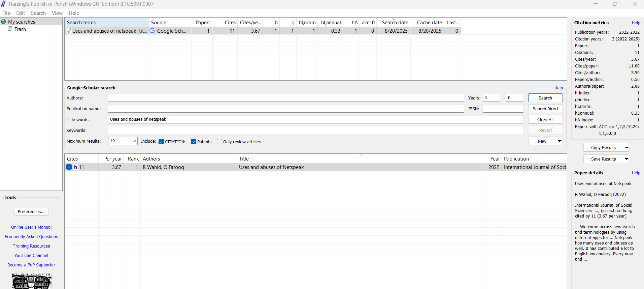Click Help link in Google Scholar search
This screenshot has width=644, height=289.
558,88
